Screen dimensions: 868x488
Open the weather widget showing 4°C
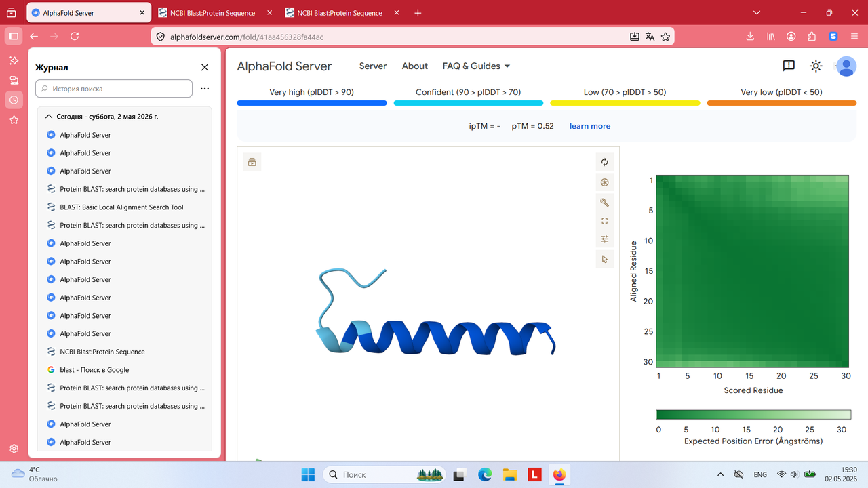coord(34,474)
